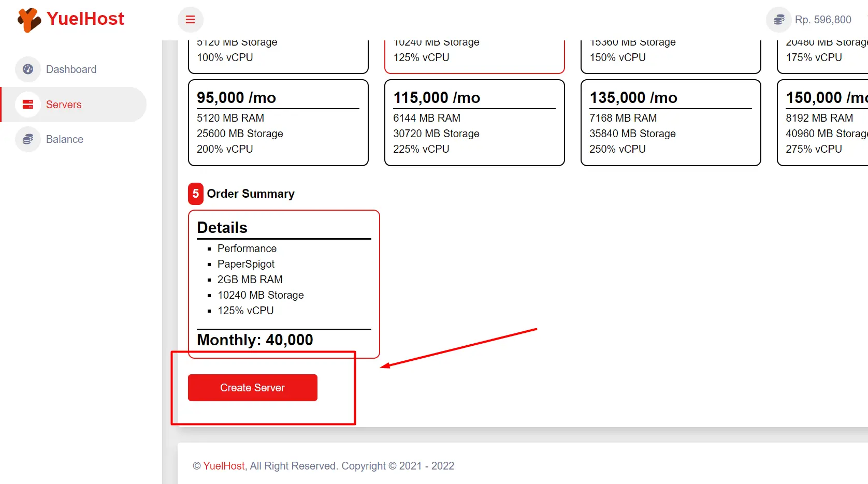Click the Rp. 596,800 balance display

[x=823, y=20]
